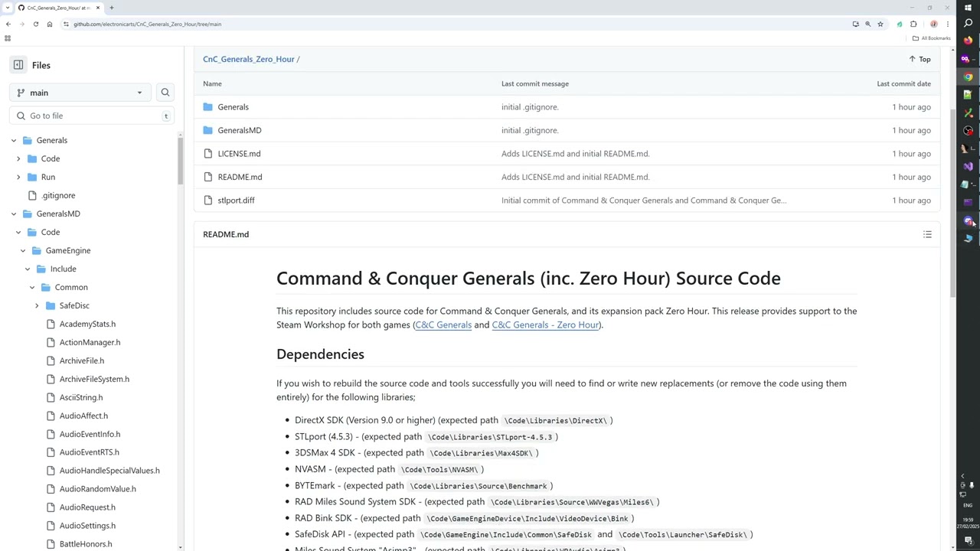Image resolution: width=980 pixels, height=551 pixels.
Task: Switch to Chrome in the taskbar
Action: [969, 77]
